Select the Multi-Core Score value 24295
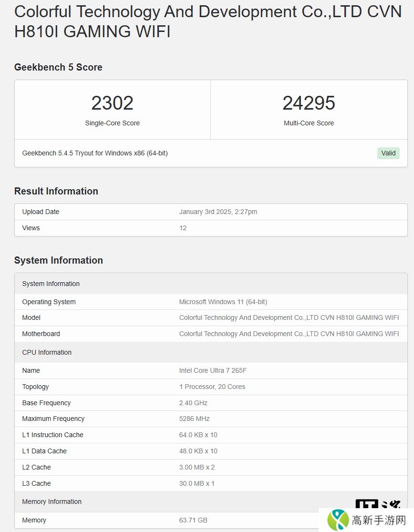 click(309, 103)
